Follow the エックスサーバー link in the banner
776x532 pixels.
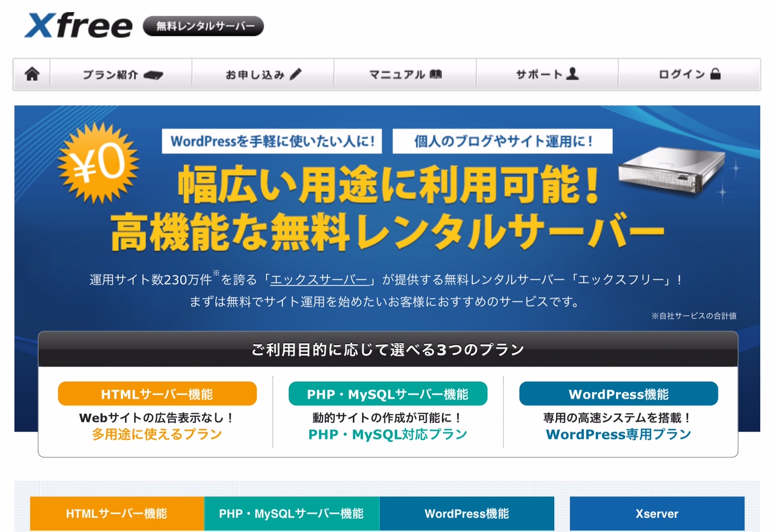point(319,280)
